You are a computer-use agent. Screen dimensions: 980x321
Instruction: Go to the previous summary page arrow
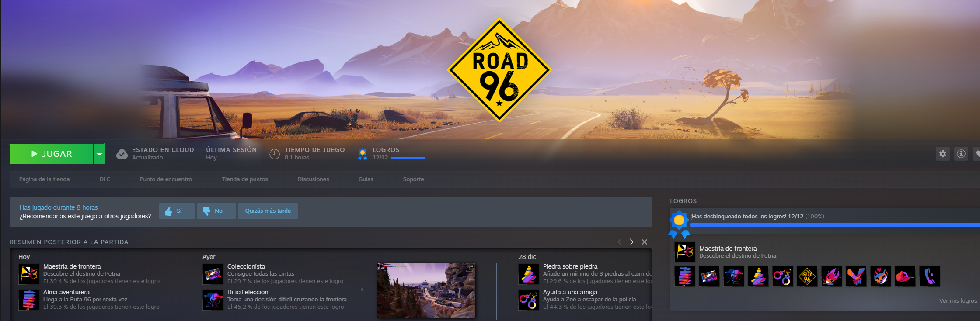coord(620,242)
